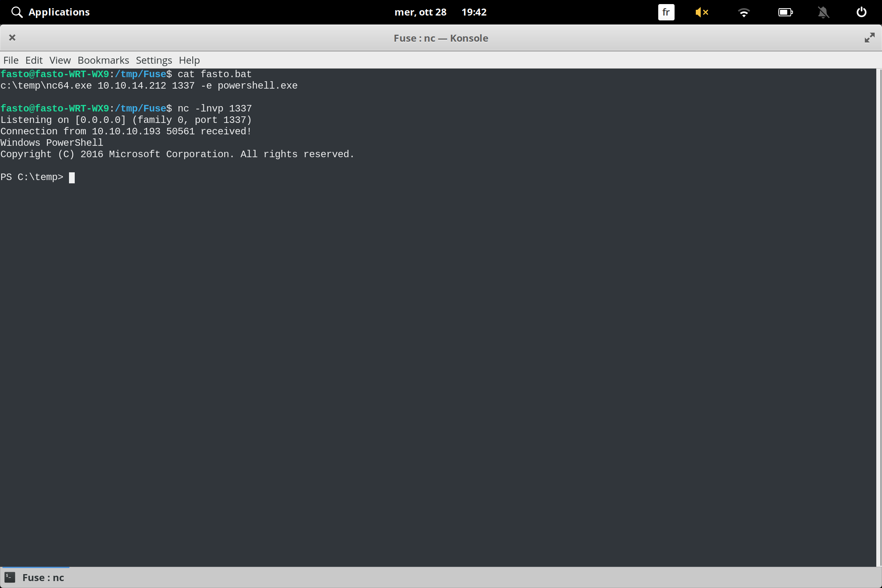Click the power icon in the top panel

click(861, 12)
